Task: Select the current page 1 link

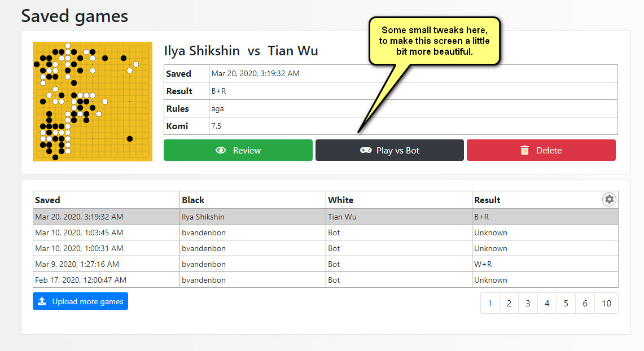Action: 490,303
